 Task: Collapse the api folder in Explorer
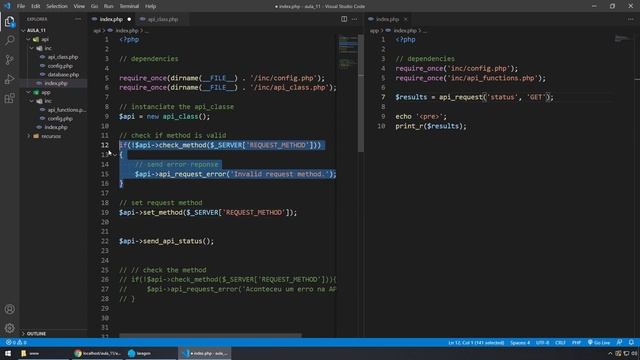tap(29, 39)
